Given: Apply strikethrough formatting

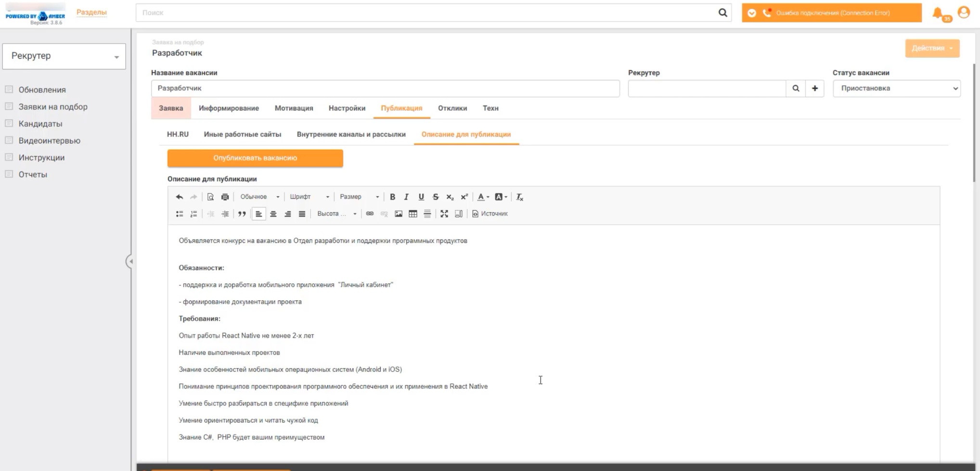Looking at the screenshot, I should [x=436, y=197].
